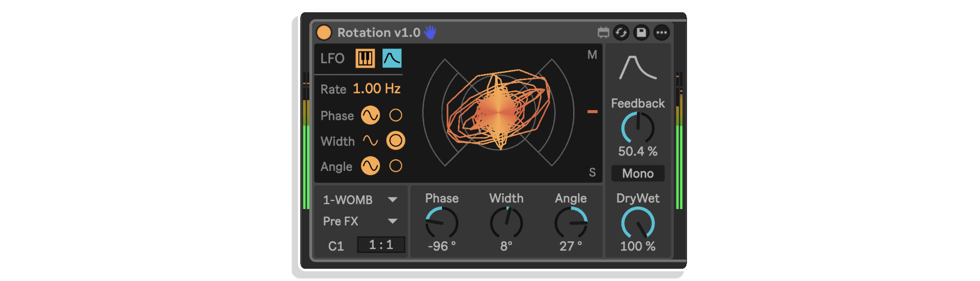The width and height of the screenshot is (980, 281).
Task: Select the MIDI keyboard mode tab
Action: click(x=365, y=58)
